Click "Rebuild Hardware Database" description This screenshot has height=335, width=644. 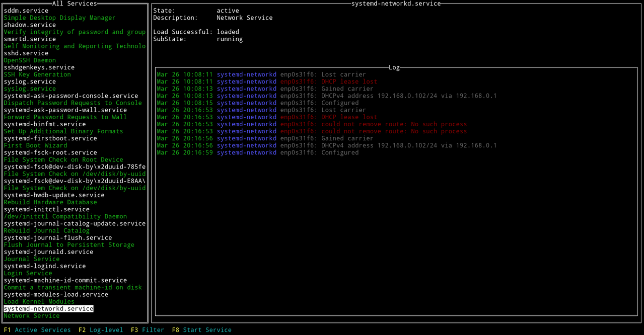click(50, 202)
